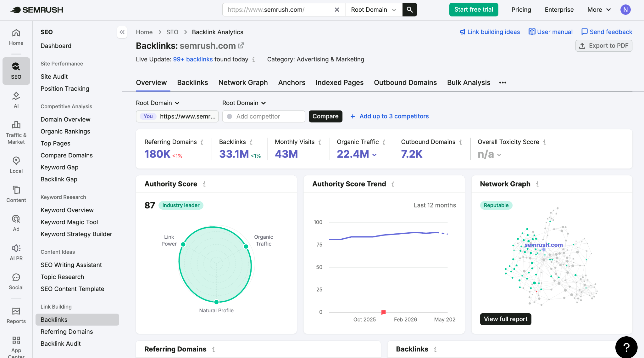Screen dimensions: 644x358
Task: Open Keyword Magic Tool in sidebar
Action: pos(69,222)
